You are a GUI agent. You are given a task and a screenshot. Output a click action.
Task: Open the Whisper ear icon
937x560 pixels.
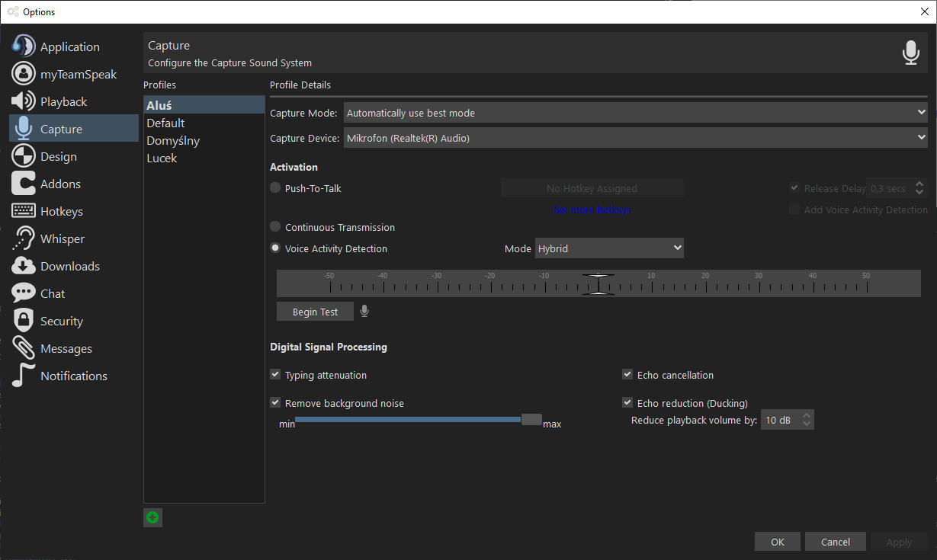pos(24,238)
